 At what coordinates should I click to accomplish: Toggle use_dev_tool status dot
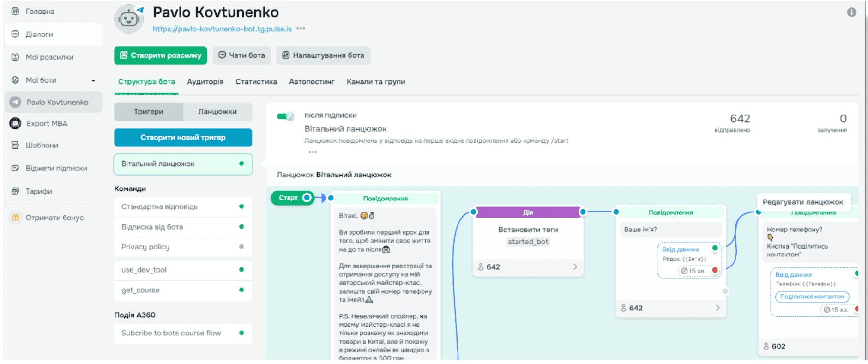click(241, 270)
